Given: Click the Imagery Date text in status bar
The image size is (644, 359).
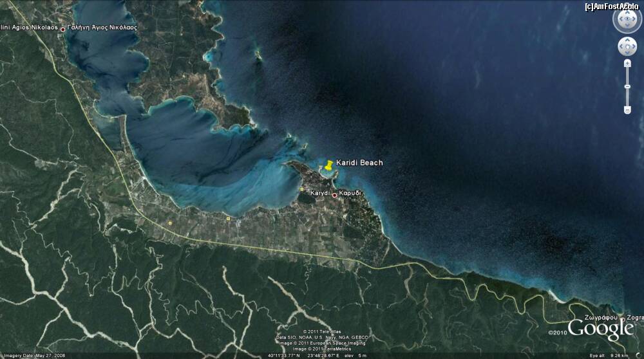Looking at the screenshot, I should (x=27, y=356).
